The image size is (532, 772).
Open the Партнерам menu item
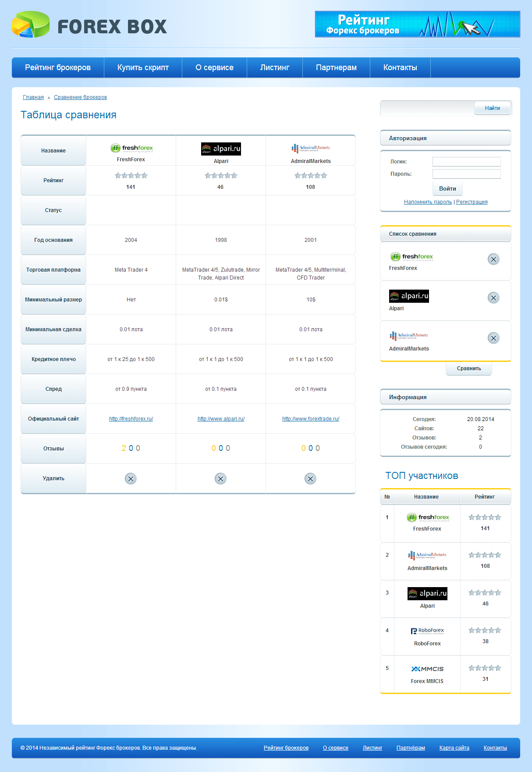(x=336, y=67)
